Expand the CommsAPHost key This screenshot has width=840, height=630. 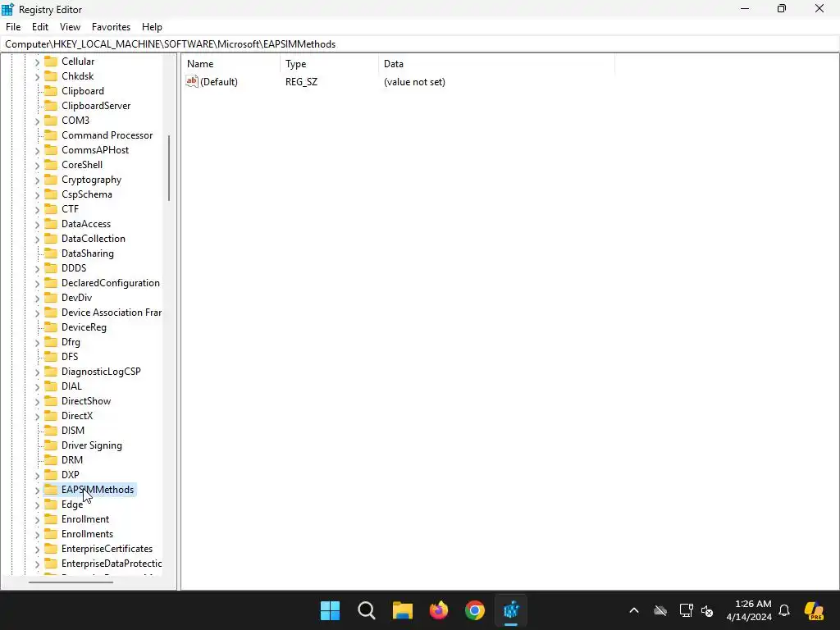(x=37, y=151)
